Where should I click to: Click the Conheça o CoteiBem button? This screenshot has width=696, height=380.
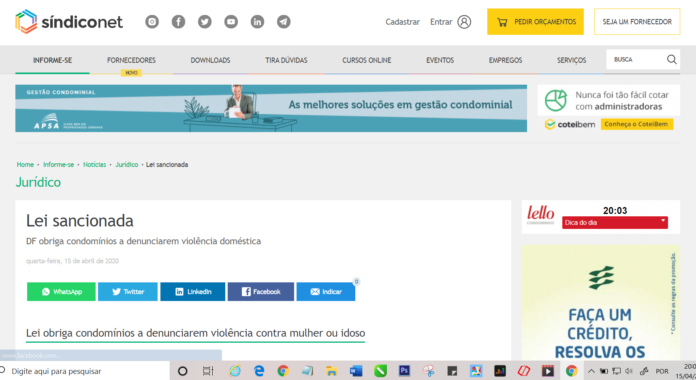[637, 124]
